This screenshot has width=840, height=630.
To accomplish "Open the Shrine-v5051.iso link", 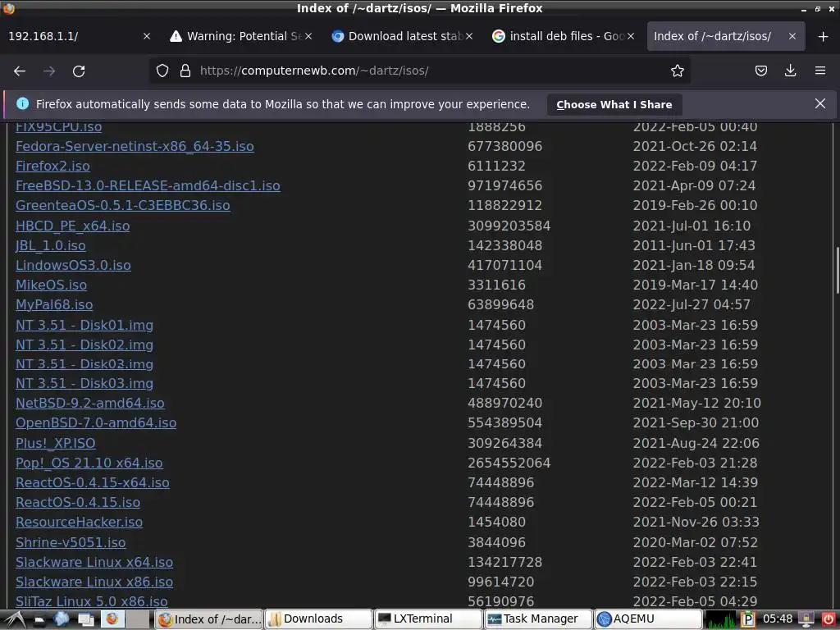I will (71, 543).
